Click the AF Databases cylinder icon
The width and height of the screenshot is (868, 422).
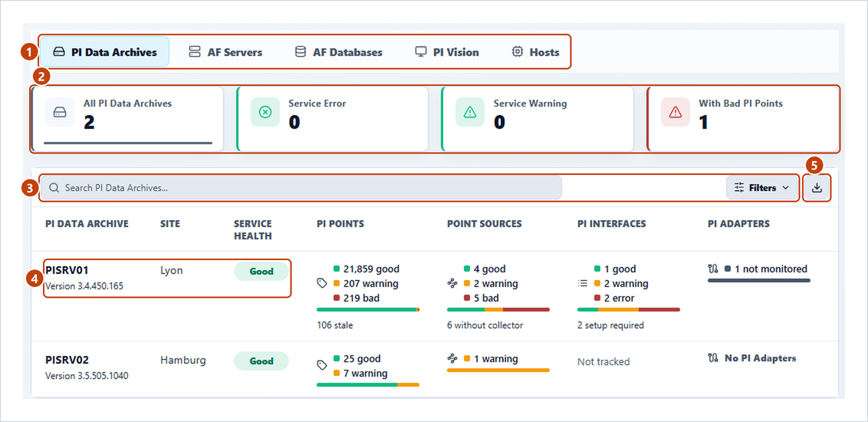(x=300, y=52)
